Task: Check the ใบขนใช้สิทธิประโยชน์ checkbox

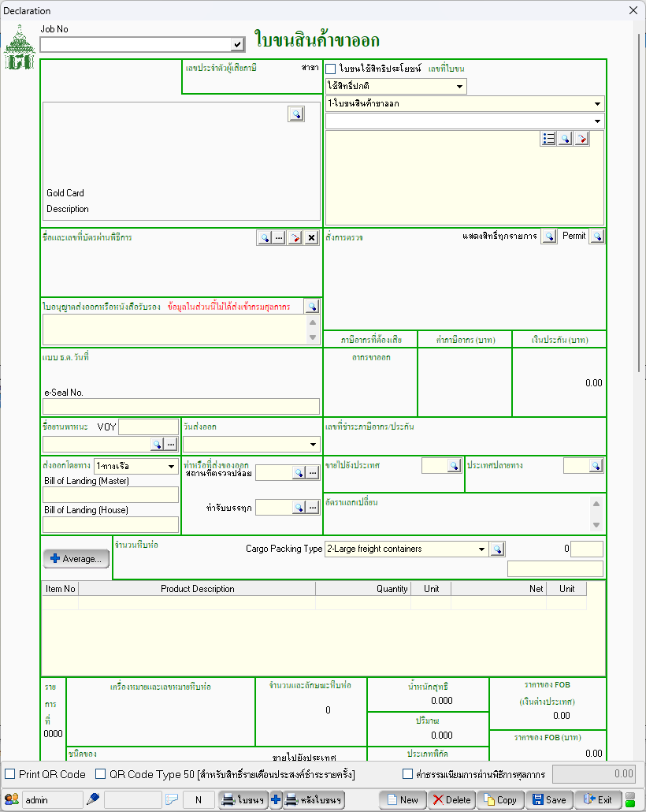Action: [x=331, y=69]
